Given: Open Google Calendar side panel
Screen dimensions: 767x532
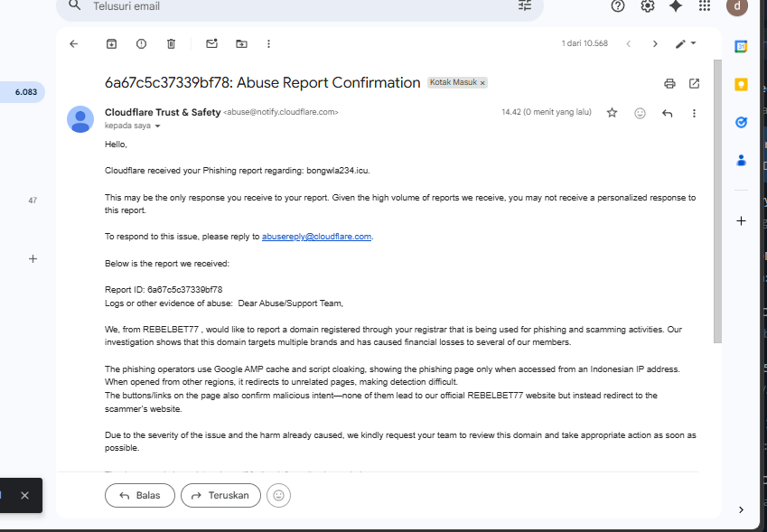Looking at the screenshot, I should (x=741, y=46).
